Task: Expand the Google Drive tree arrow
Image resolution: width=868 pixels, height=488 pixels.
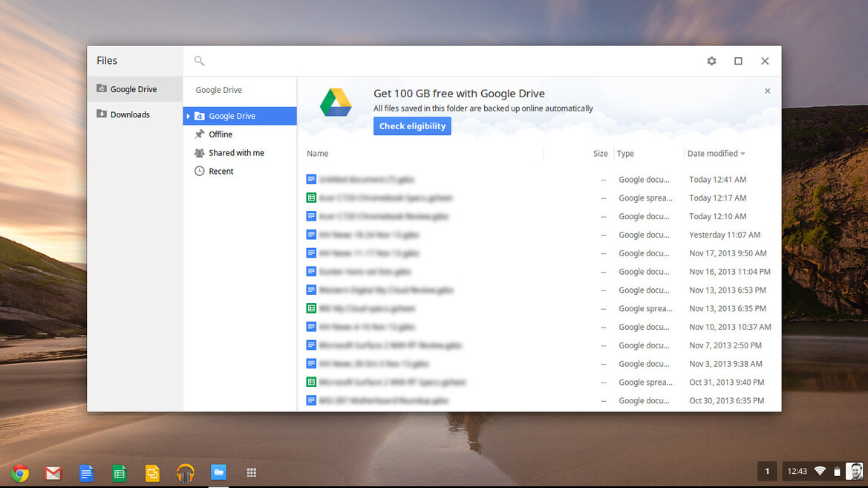Action: (x=188, y=116)
